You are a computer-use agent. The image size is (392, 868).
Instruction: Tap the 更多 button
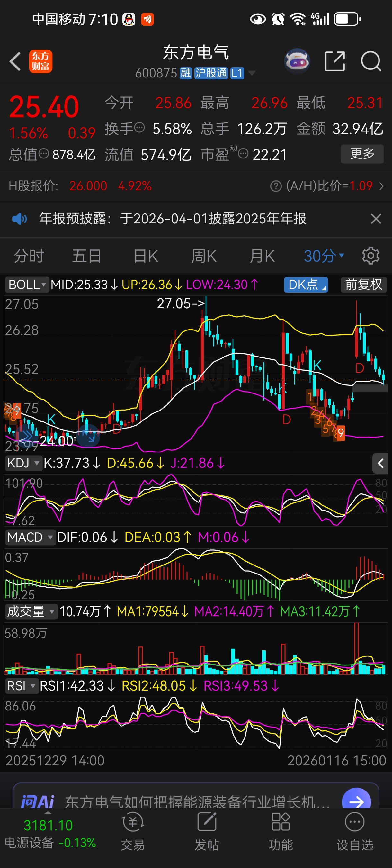pos(362,154)
